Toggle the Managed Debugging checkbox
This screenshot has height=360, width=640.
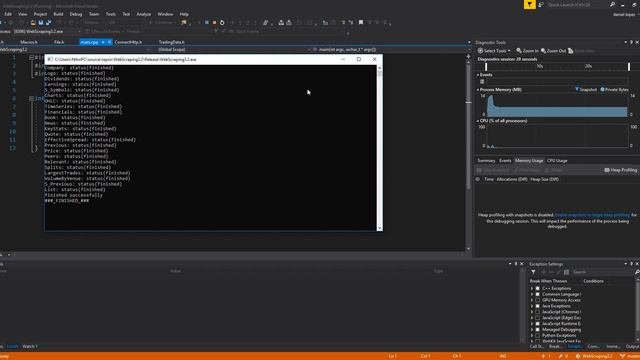pos(538,329)
